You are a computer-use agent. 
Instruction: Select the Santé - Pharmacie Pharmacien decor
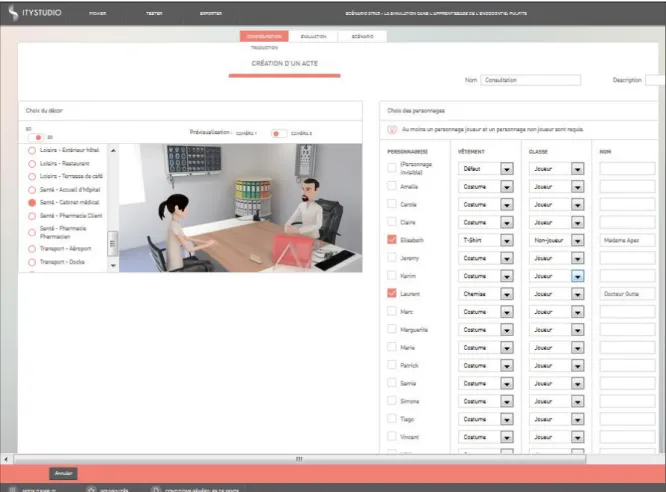point(32,232)
